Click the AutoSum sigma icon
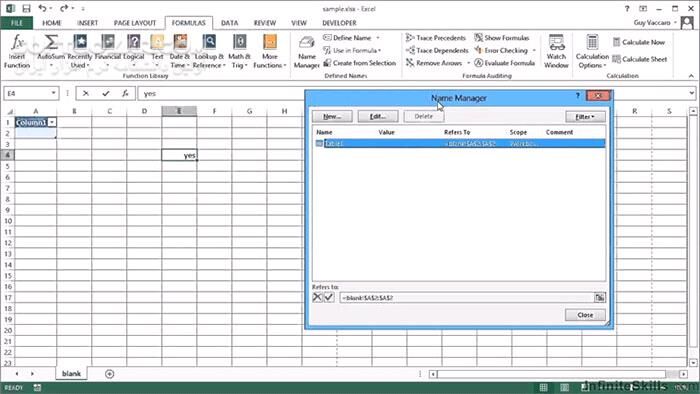The image size is (700, 394). [51, 42]
